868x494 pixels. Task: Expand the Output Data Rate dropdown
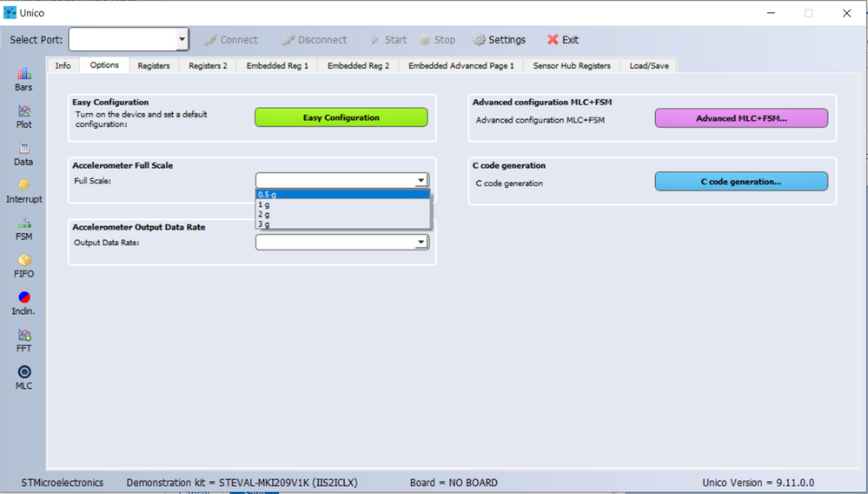421,242
